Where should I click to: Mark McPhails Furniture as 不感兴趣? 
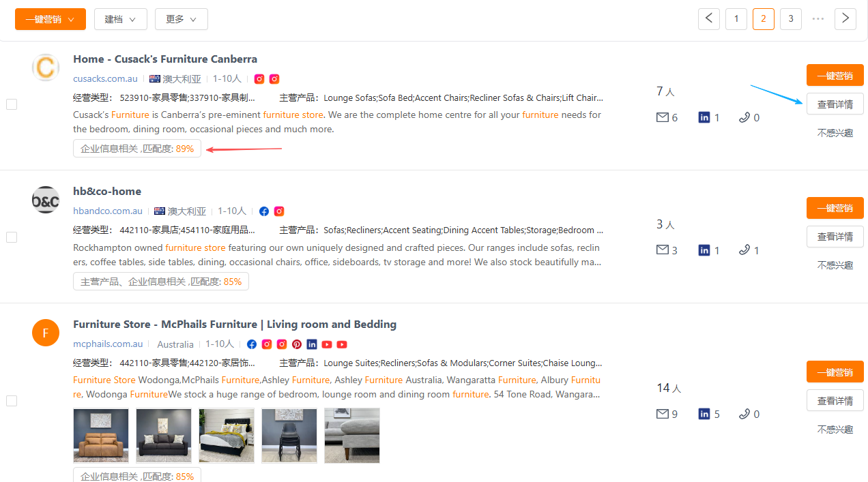pos(835,430)
